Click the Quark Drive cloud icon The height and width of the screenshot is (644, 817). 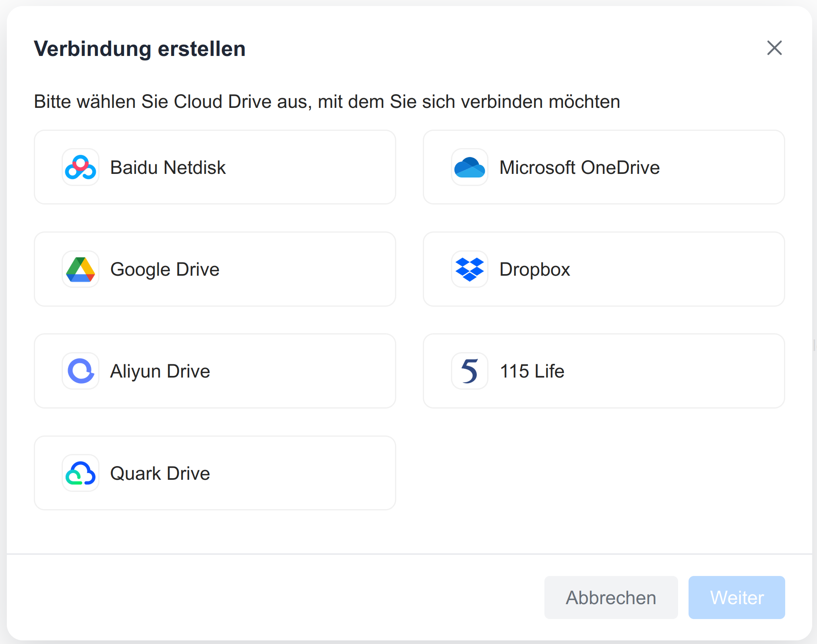[x=81, y=473]
